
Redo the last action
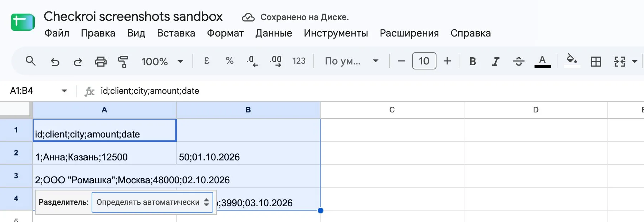[78, 62]
